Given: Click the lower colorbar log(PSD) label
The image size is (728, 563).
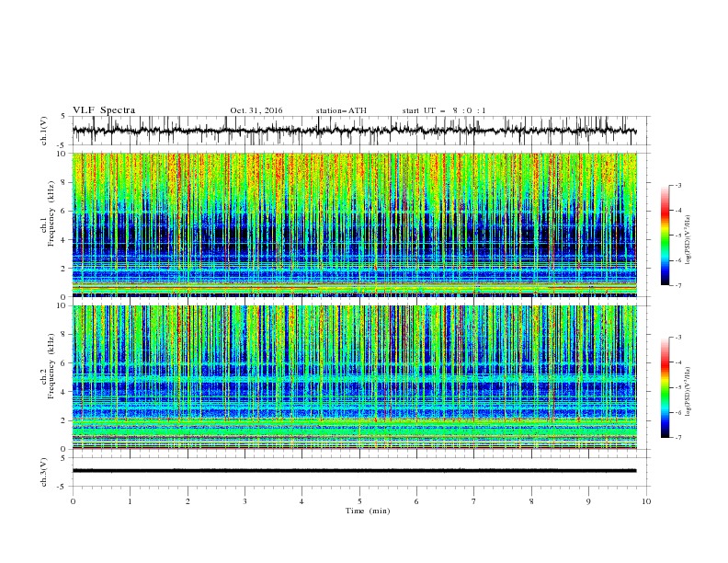Looking at the screenshot, I should [688, 391].
